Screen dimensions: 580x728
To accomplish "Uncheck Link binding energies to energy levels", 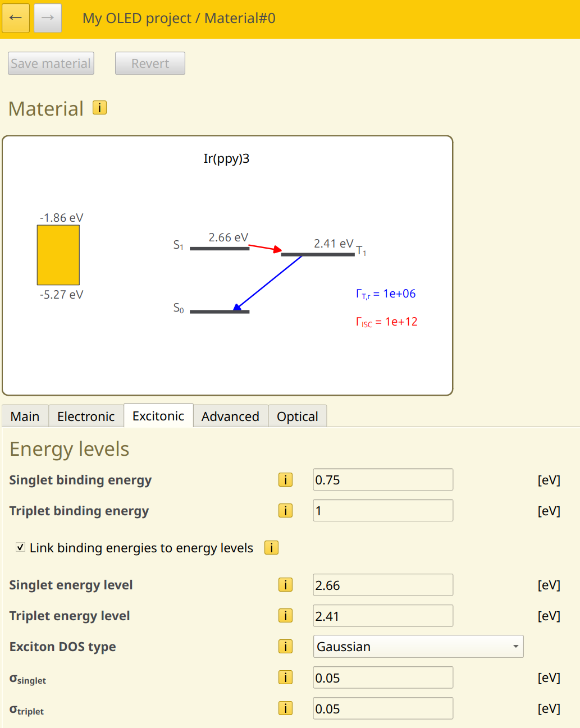I will click(x=21, y=547).
